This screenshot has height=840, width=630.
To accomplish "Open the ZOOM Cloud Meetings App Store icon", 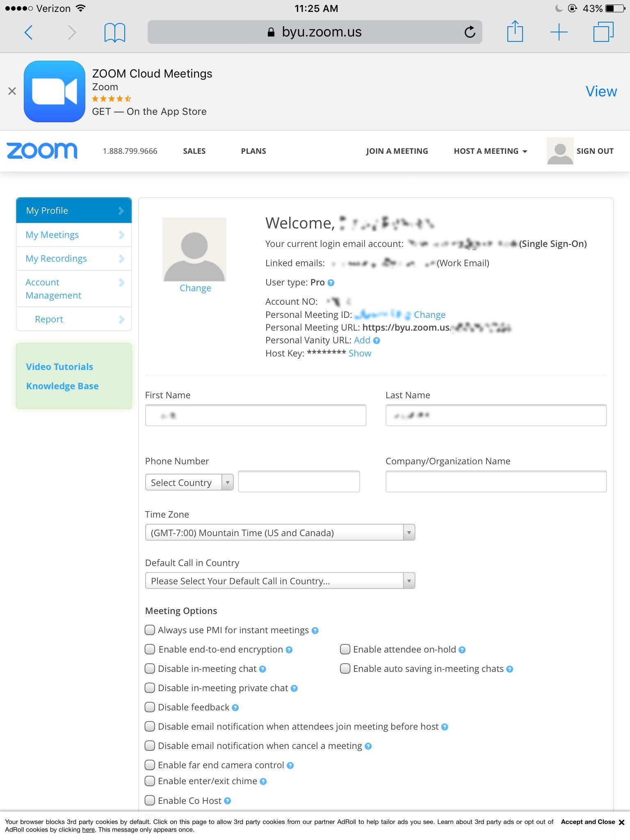I will tap(55, 91).
